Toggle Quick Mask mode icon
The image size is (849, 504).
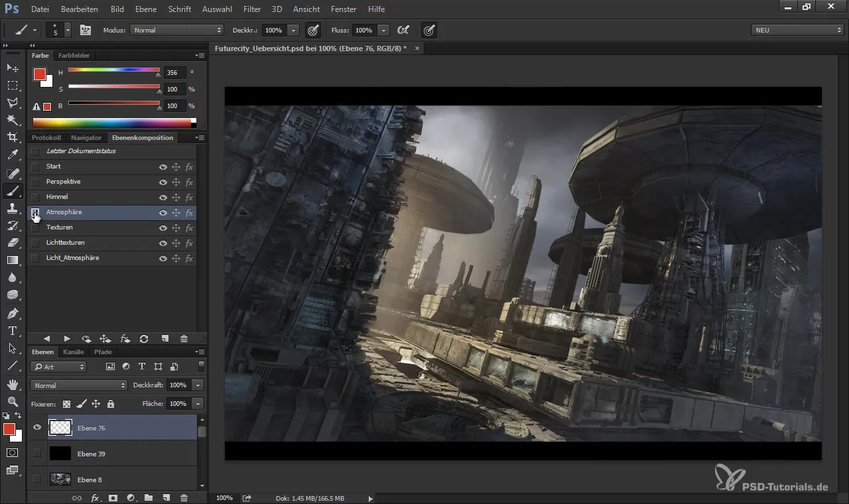tap(13, 452)
